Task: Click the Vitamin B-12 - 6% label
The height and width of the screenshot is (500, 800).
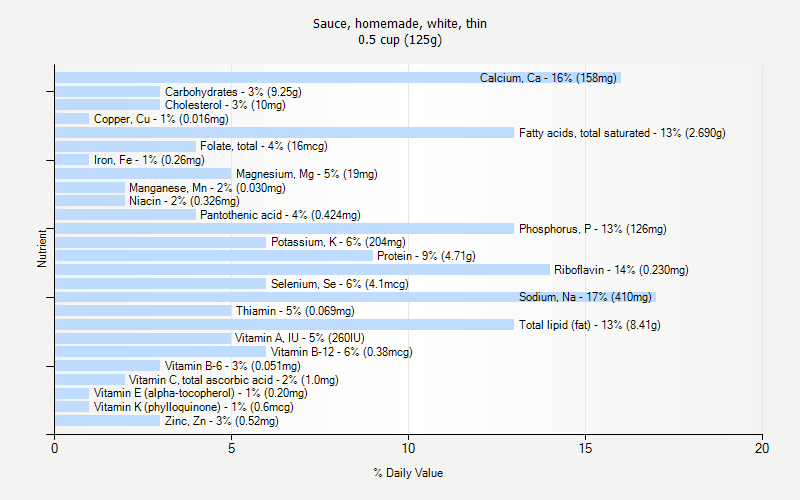Action: tap(341, 352)
